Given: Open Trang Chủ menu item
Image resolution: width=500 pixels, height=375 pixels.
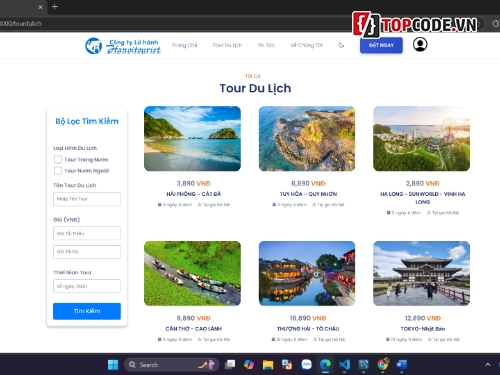Looking at the screenshot, I should point(184,45).
